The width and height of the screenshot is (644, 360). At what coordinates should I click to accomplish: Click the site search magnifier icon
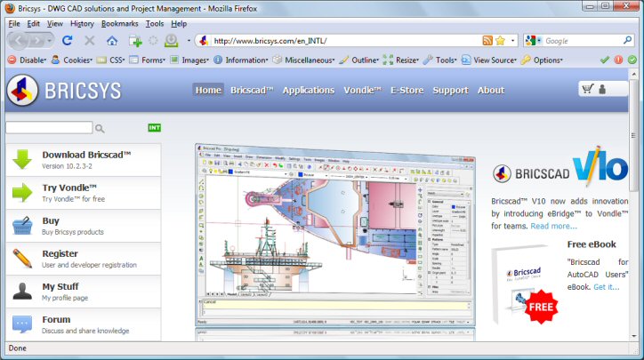(100, 129)
